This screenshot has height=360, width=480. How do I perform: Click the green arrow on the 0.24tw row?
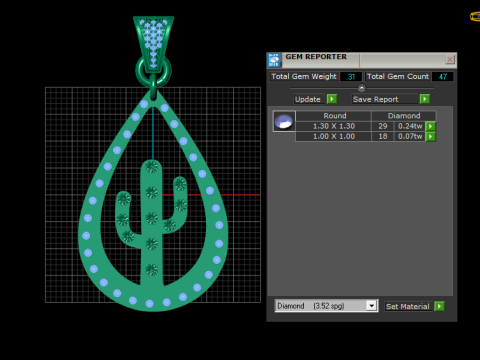coord(430,126)
